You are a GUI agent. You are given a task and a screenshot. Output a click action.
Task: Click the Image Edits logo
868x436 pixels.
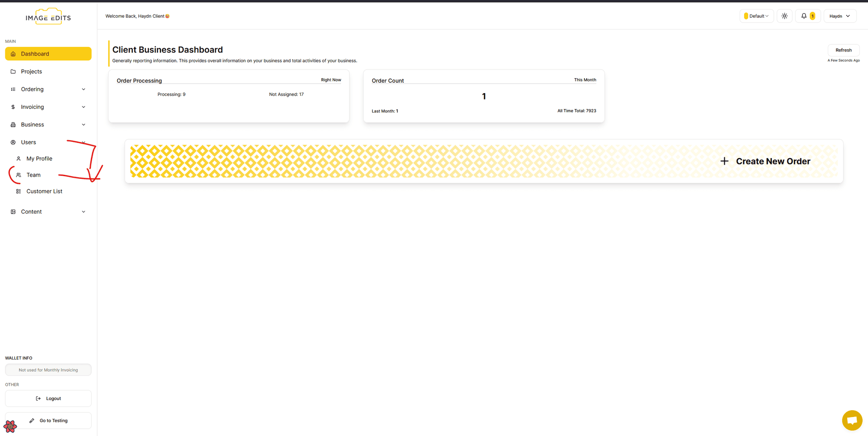click(48, 17)
